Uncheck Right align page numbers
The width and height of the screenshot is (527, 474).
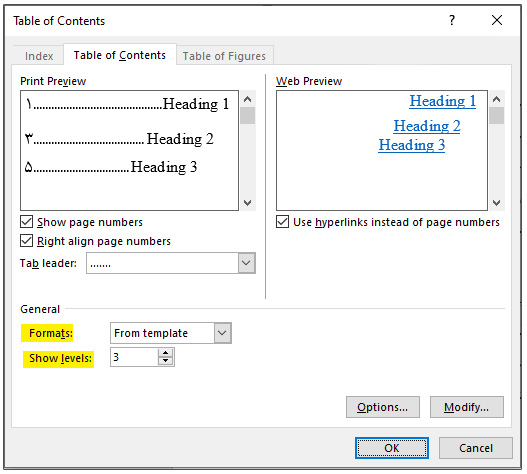(27, 241)
